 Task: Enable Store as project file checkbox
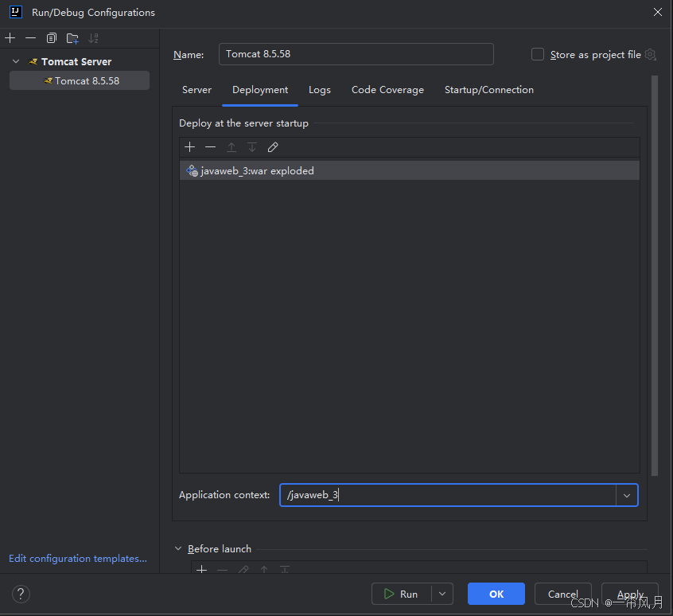click(x=538, y=55)
